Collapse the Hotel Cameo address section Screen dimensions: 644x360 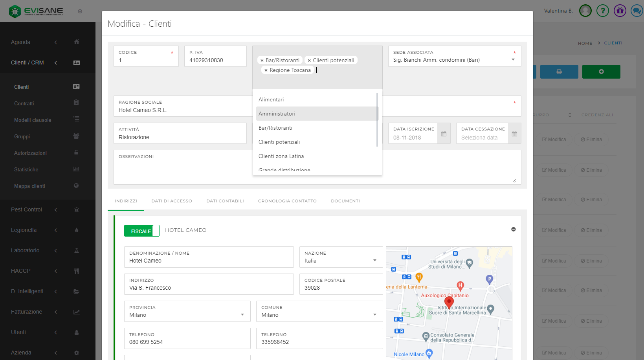click(x=513, y=230)
